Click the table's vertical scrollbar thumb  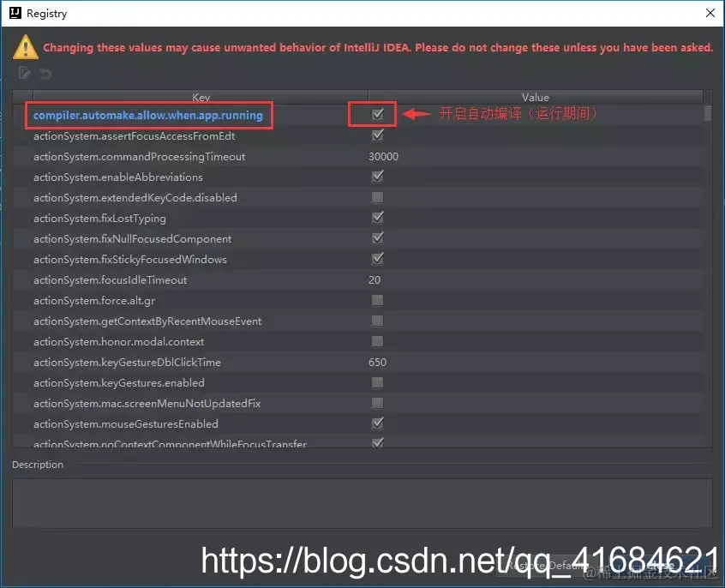(708, 113)
